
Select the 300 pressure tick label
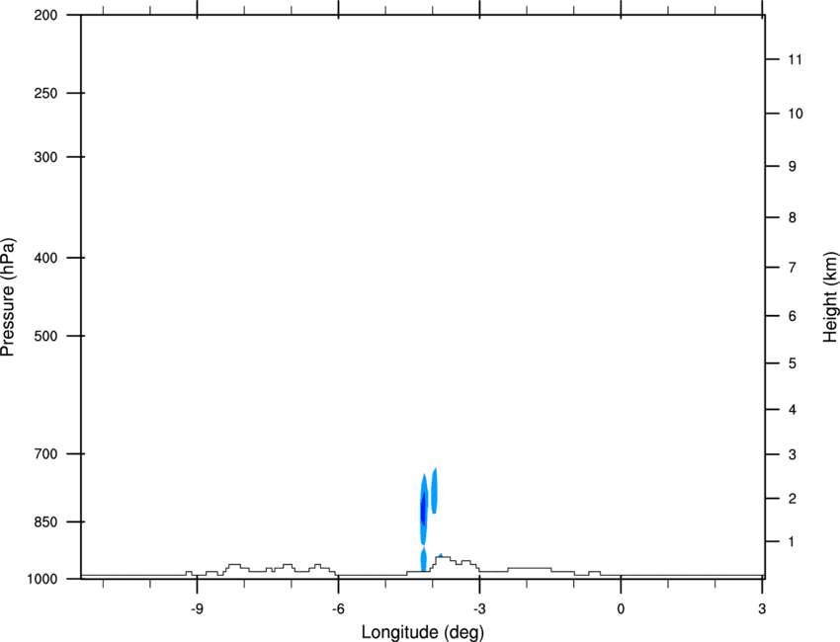pos(45,157)
